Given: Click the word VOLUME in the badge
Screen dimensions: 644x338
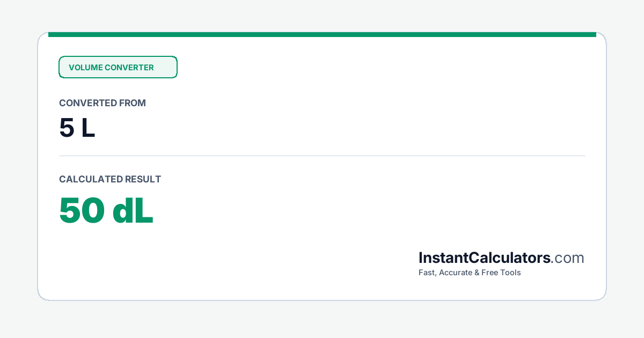Looking at the screenshot, I should click(85, 68).
